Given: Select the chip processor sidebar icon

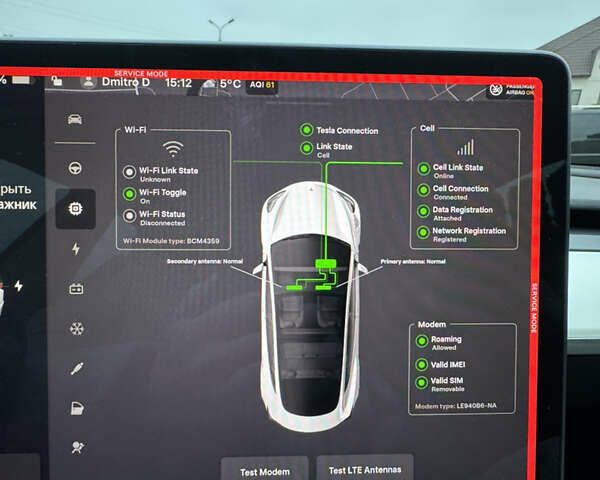Looking at the screenshot, I should click(75, 209).
